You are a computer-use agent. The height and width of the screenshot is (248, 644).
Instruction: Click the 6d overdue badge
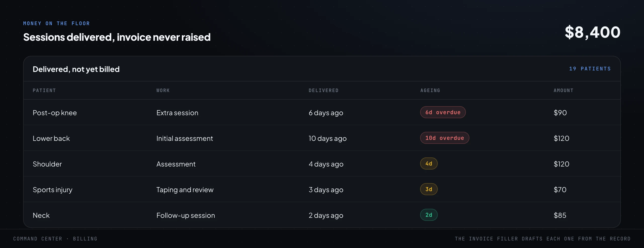(x=443, y=112)
